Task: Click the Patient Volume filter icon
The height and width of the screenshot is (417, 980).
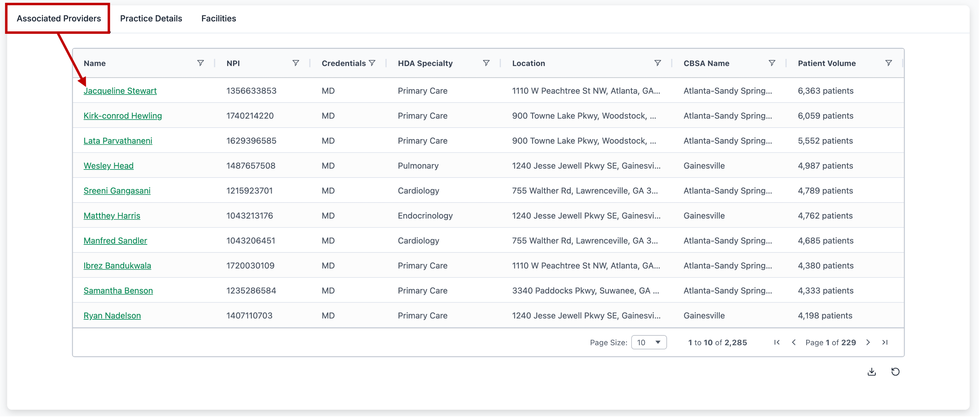Action: point(888,63)
